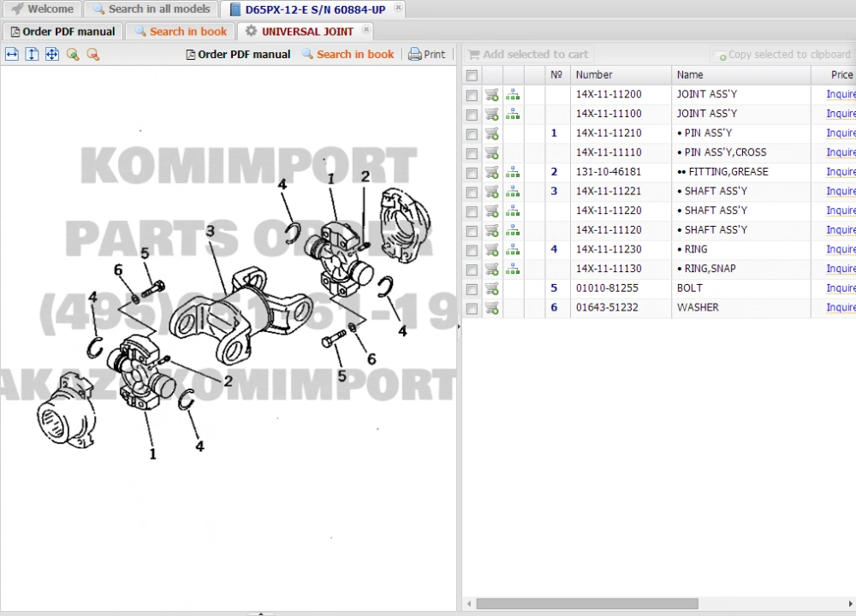Check the box for PIN ASS'Y,CROSS
Viewport: 856px width, 616px height.
473,153
